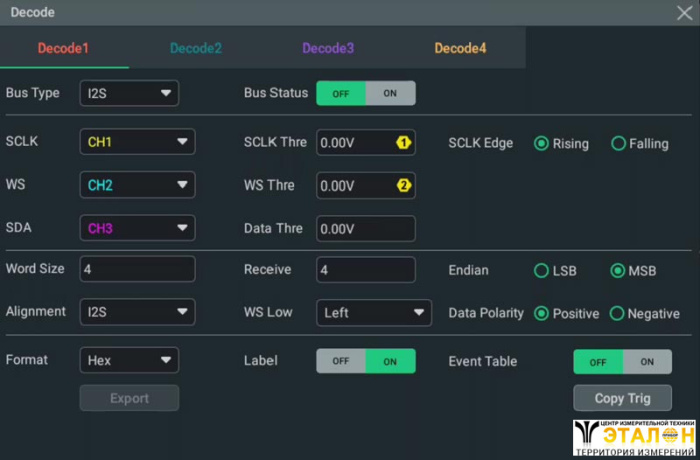Choose Negative data polarity
The image size is (700, 460).
(x=618, y=313)
